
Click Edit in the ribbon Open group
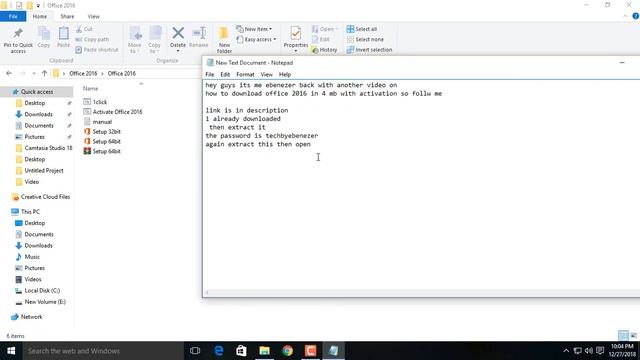[321, 40]
